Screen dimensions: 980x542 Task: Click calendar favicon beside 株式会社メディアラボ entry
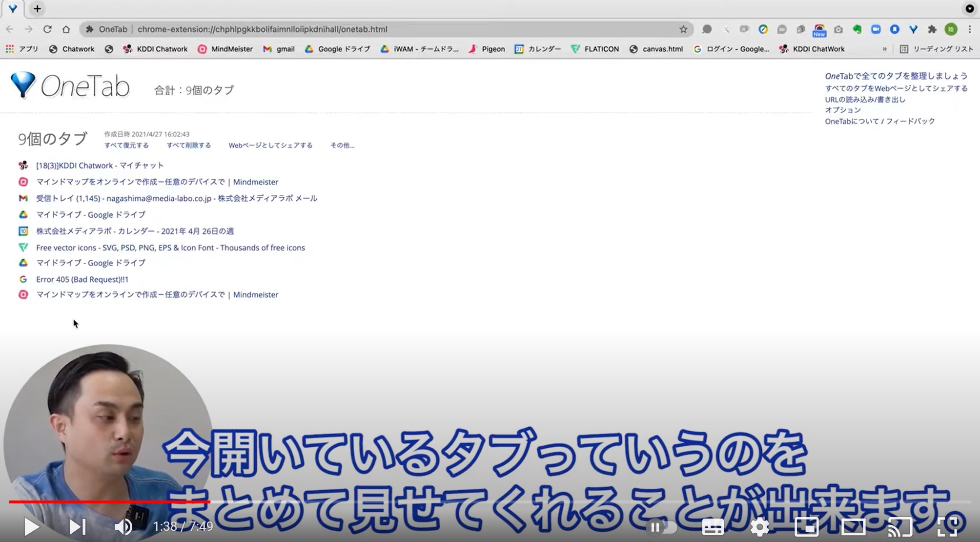click(x=23, y=231)
